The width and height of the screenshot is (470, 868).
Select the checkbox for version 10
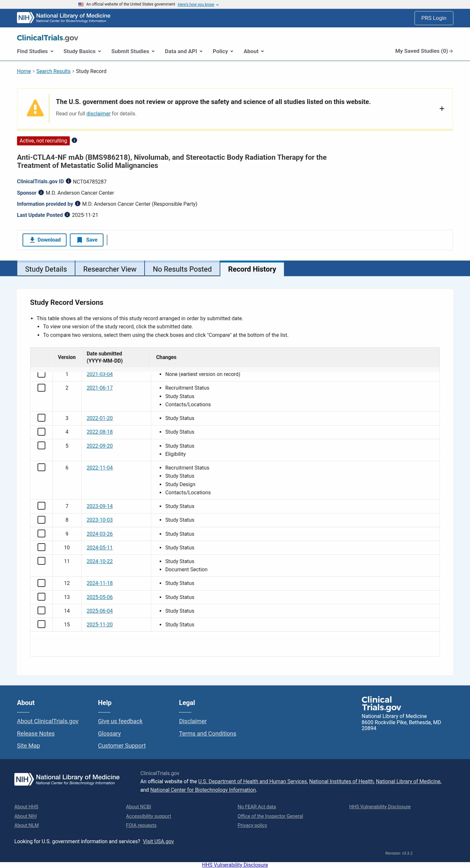41,547
